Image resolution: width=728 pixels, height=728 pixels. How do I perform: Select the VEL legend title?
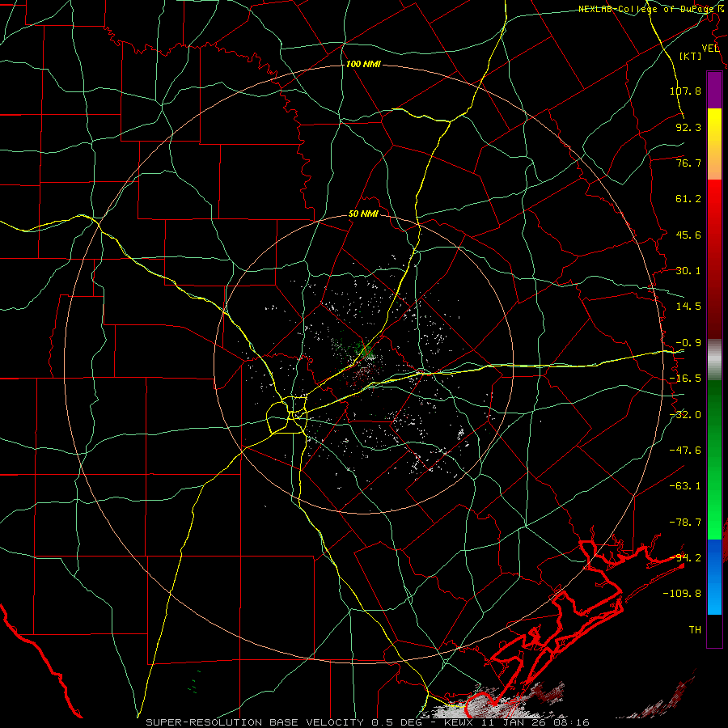click(x=710, y=49)
